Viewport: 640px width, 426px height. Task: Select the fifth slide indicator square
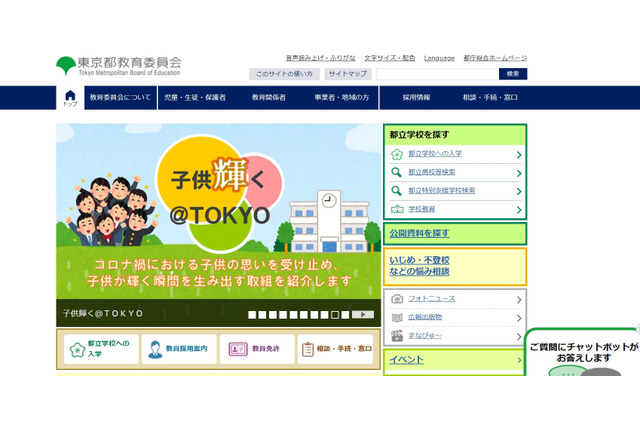[293, 315]
